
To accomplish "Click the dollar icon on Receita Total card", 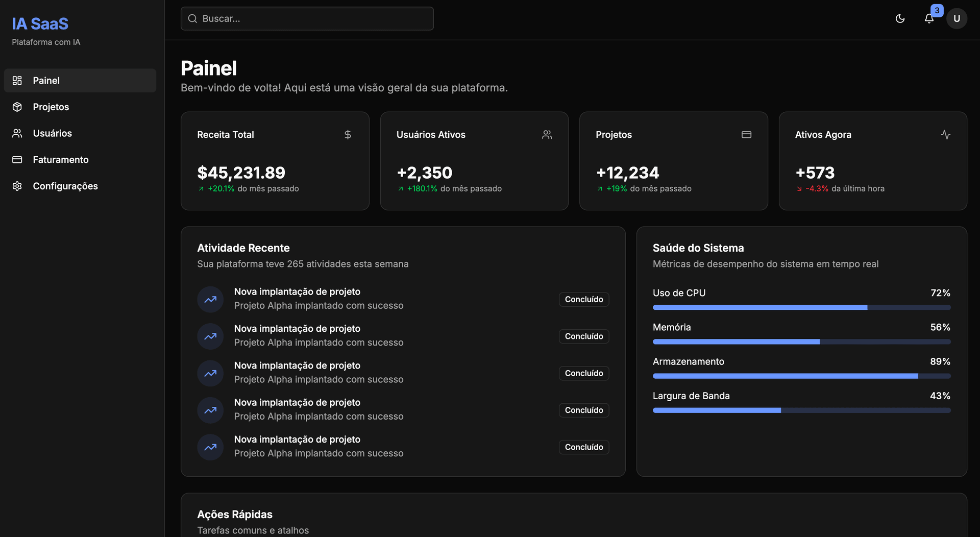I will pyautogui.click(x=348, y=134).
